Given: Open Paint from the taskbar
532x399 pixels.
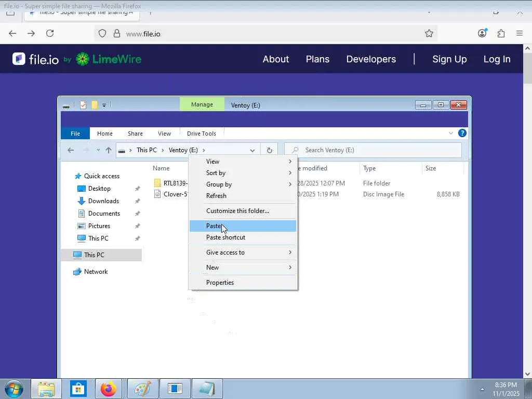Looking at the screenshot, I should click(x=143, y=389).
